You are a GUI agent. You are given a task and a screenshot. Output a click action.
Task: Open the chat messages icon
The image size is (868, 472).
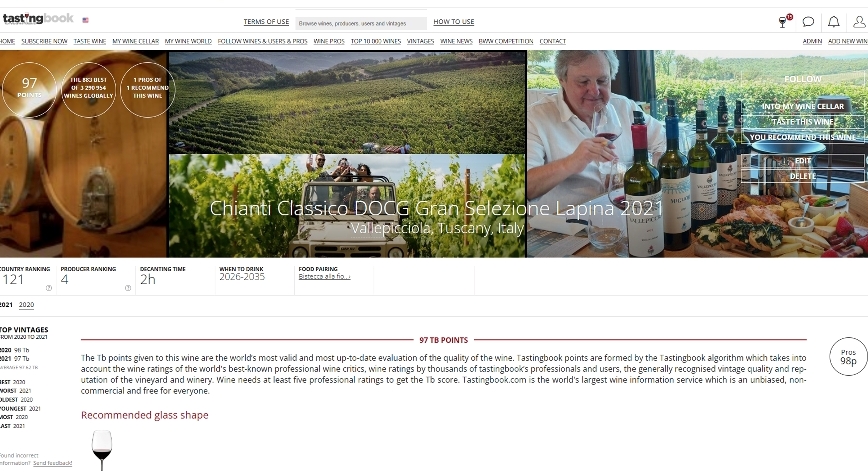coord(808,22)
